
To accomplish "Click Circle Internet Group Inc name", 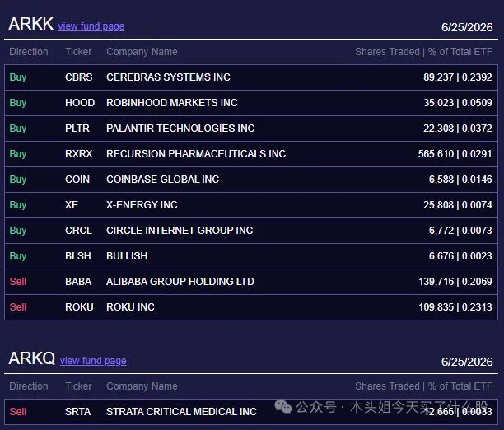I will (x=180, y=231).
